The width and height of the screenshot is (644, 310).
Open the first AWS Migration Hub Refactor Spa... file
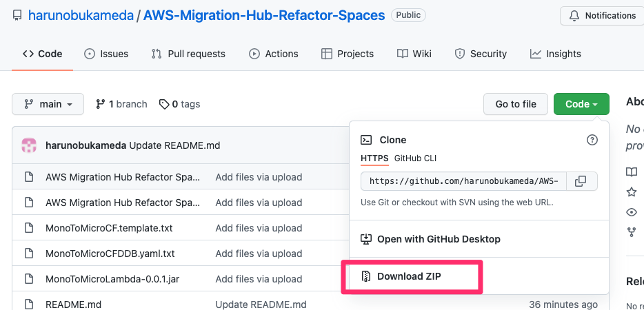pos(123,177)
